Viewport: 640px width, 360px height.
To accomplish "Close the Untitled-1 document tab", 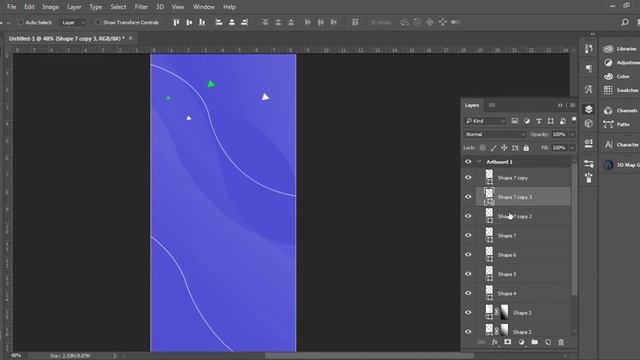I will point(131,38).
